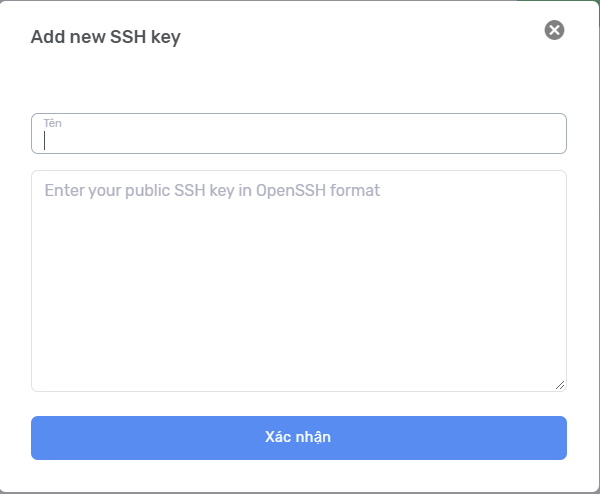The width and height of the screenshot is (600, 494).
Task: Click the "Enter your public SSH key" placeholder
Action: pos(212,190)
